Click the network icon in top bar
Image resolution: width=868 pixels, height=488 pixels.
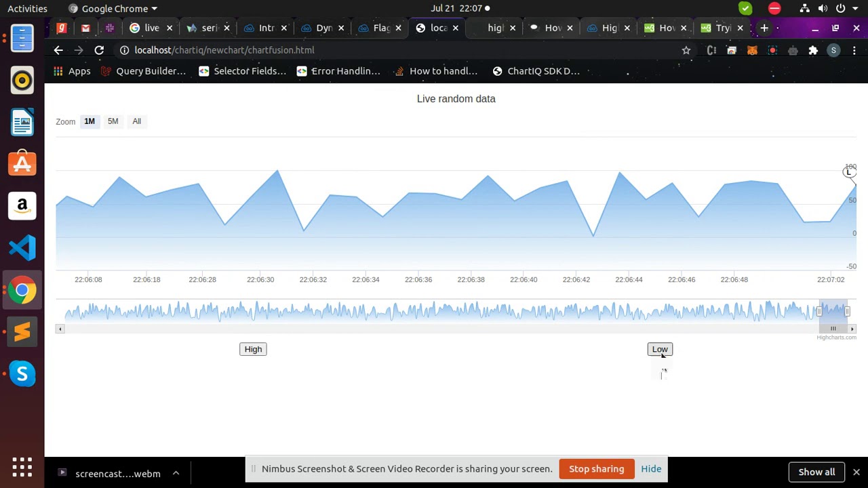[804, 9]
